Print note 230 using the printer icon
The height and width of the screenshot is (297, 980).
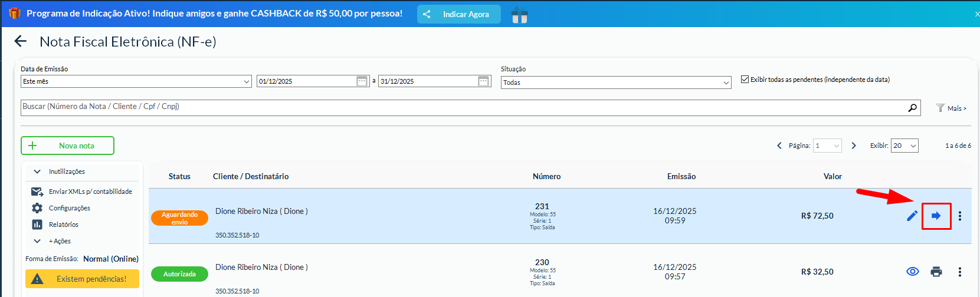point(936,272)
